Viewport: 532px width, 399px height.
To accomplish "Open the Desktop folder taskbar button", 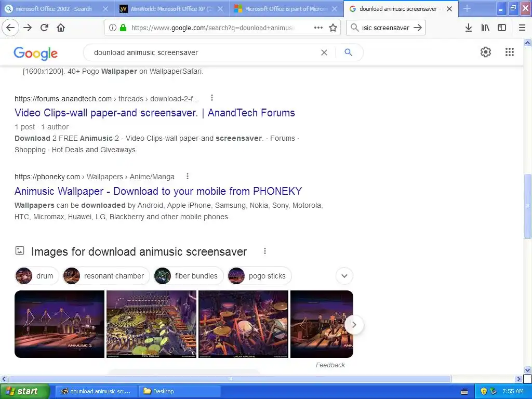I will [x=179, y=391].
